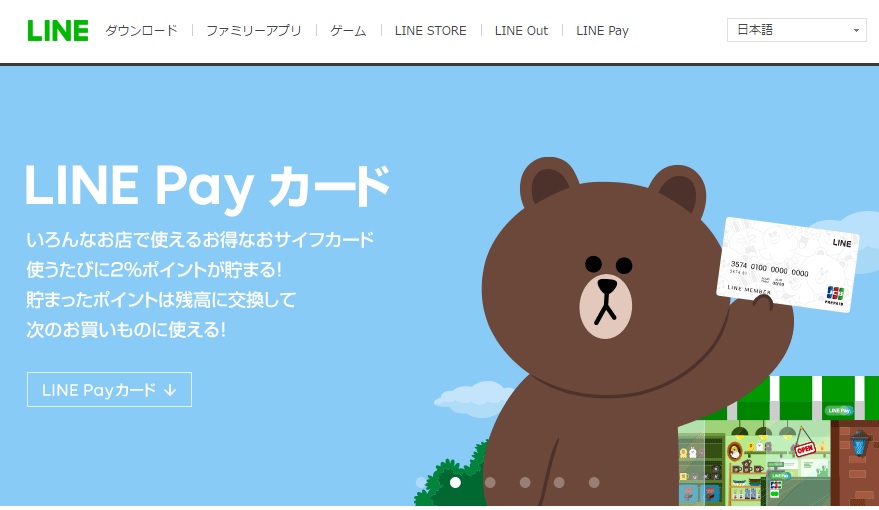This screenshot has height=510, width=879.
Task: Click the LINE Payカード outlined button
Action: click(109, 390)
